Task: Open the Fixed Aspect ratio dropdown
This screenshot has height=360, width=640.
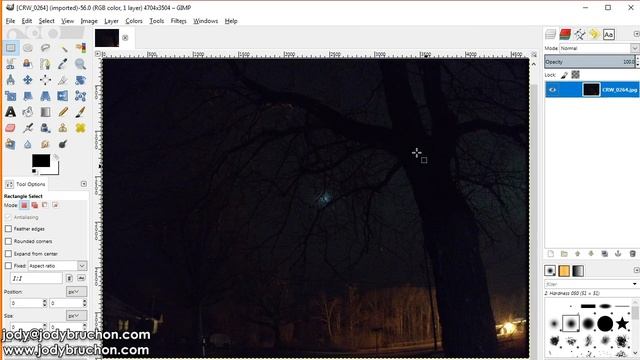Action: tap(58, 266)
